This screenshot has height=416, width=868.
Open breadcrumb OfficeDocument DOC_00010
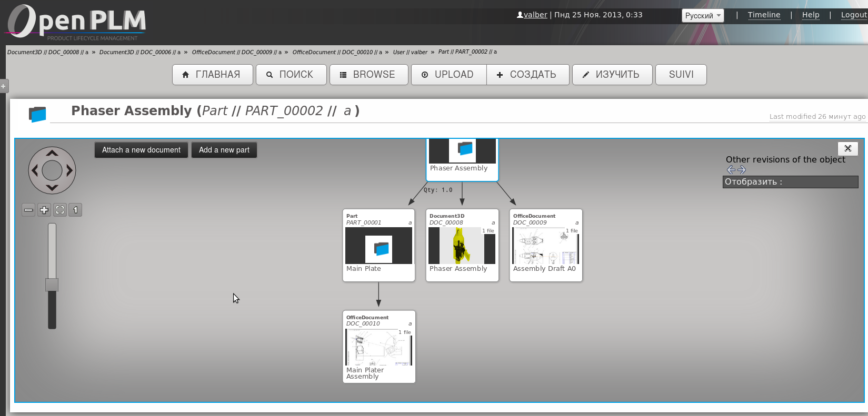(337, 52)
